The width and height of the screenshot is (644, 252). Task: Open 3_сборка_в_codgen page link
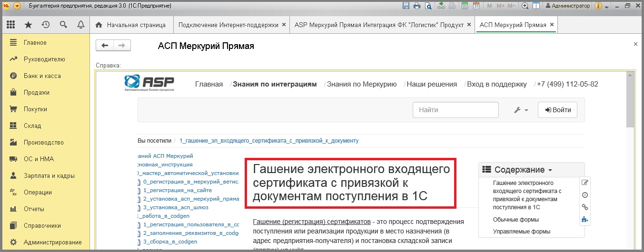pyautogui.click(x=170, y=241)
